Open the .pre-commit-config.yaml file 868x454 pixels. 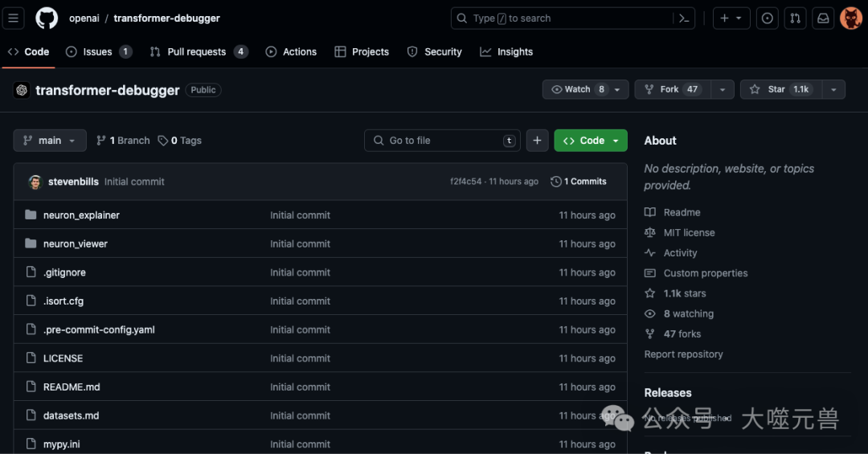99,329
